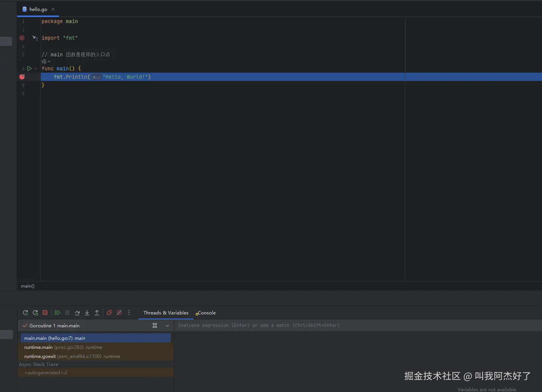Click the filter frames icon beside goroutine
Viewport: 542px width, 392px height.
pos(155,325)
